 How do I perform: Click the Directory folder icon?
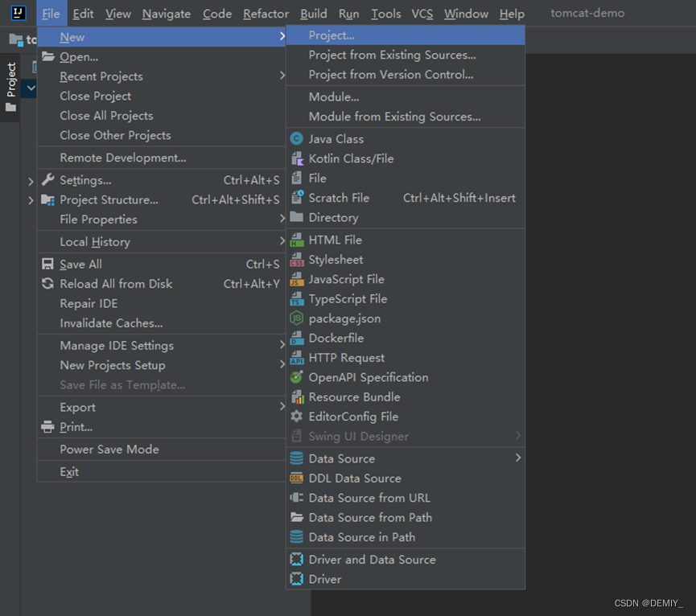[297, 217]
